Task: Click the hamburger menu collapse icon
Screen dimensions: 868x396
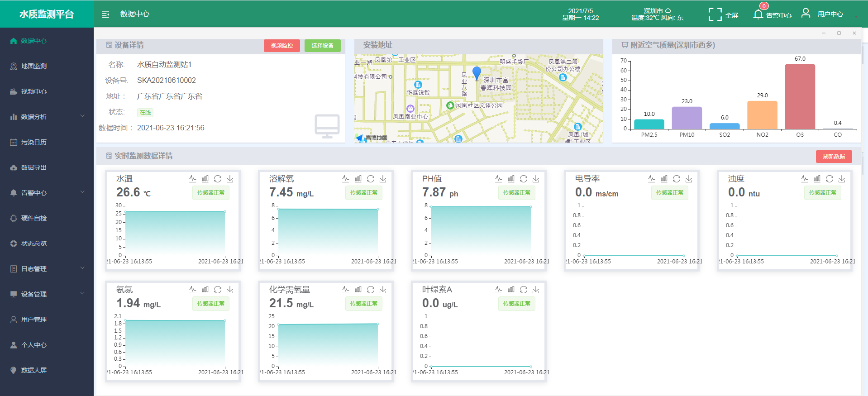Action: pyautogui.click(x=105, y=14)
